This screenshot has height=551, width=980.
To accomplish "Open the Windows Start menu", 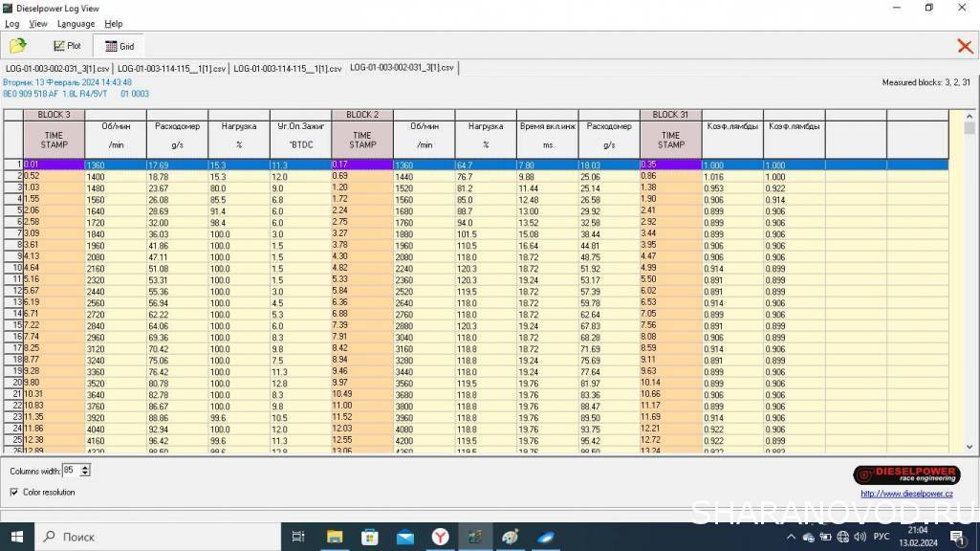I will coord(16,537).
